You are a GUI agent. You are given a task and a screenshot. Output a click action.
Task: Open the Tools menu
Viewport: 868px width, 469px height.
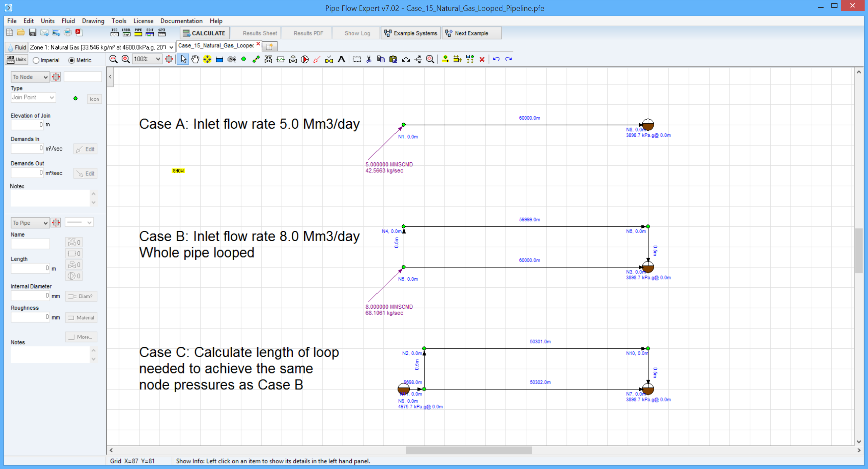[x=119, y=21]
